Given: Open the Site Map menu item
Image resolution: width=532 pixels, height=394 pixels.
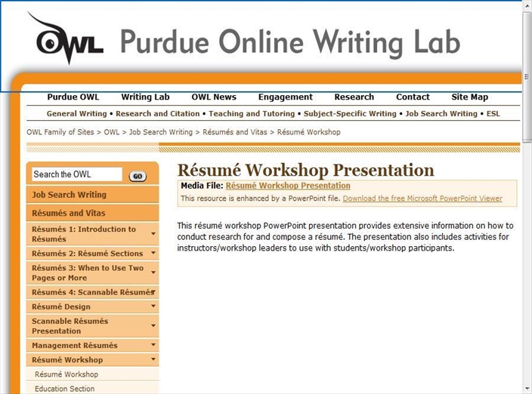Looking at the screenshot, I should click(469, 97).
